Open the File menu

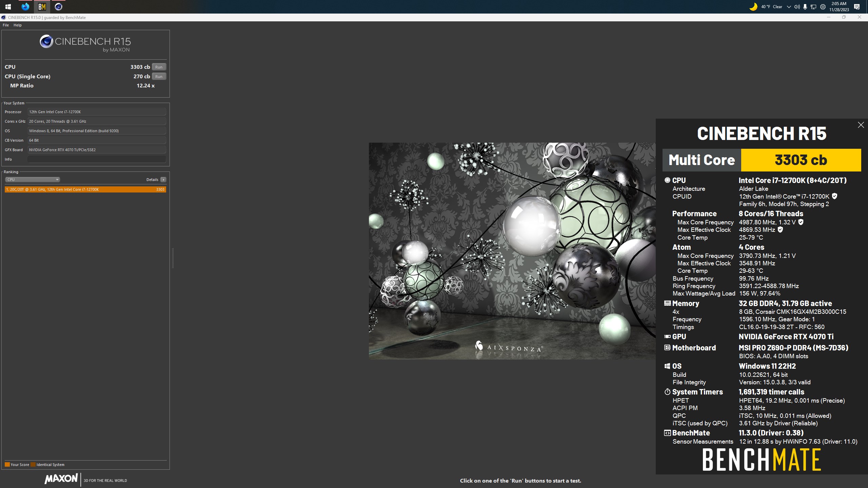[x=6, y=25]
